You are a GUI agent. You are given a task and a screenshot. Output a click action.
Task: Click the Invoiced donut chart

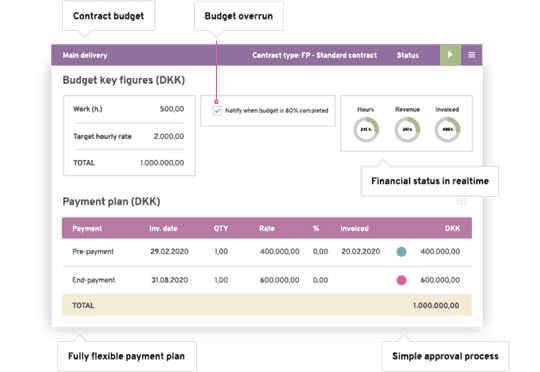pos(447,130)
